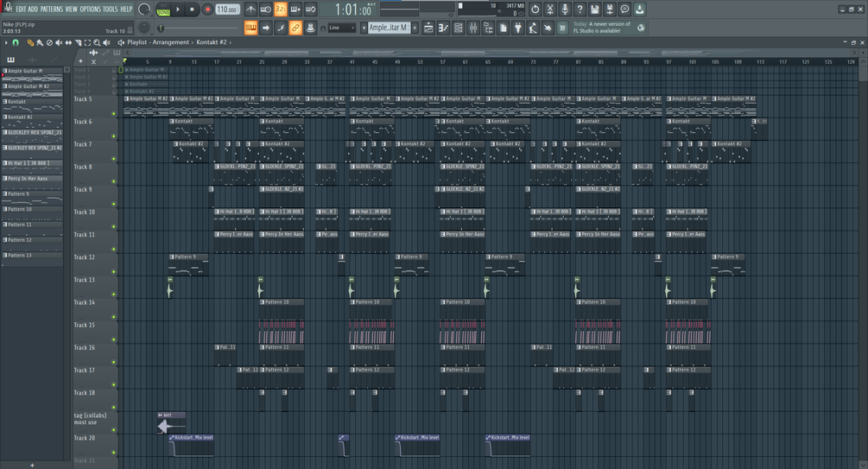Open the EDIT menu
The height and width of the screenshot is (469, 868).
tap(21, 9)
